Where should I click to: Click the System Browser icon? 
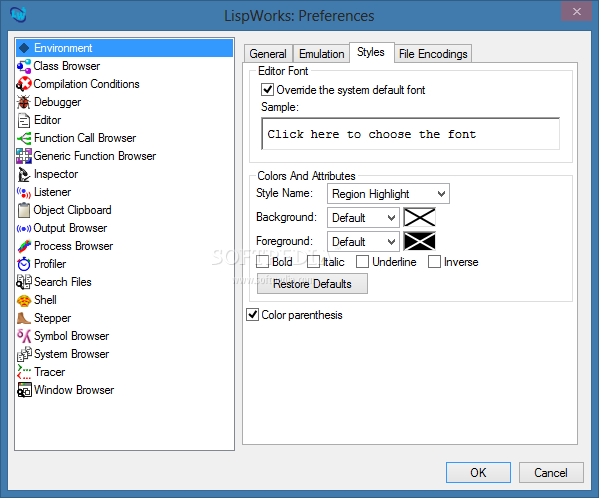point(24,354)
